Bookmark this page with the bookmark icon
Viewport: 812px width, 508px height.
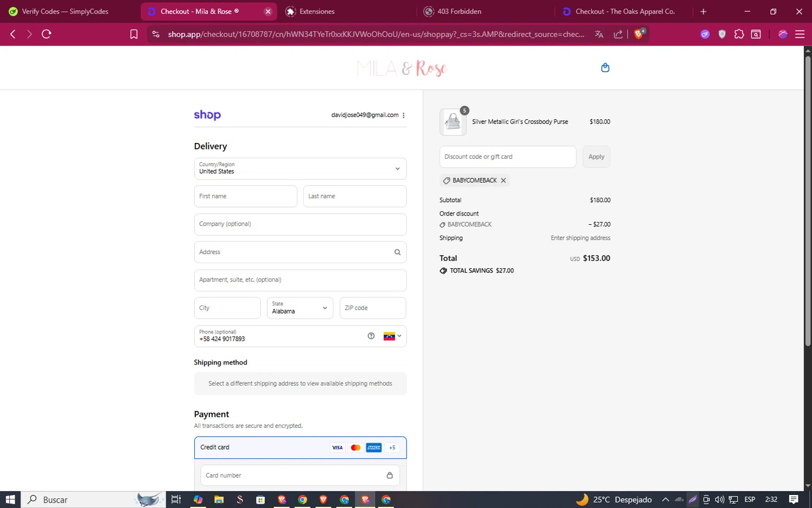click(134, 34)
